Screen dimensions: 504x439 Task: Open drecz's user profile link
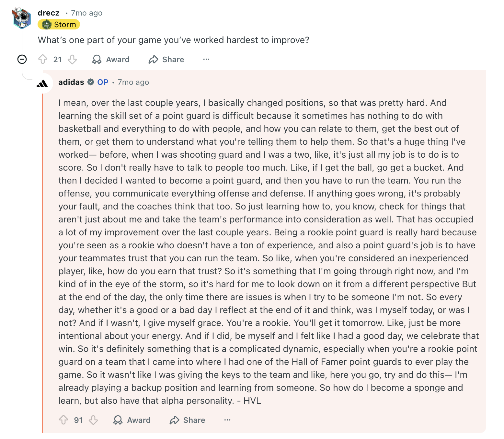[x=48, y=13]
